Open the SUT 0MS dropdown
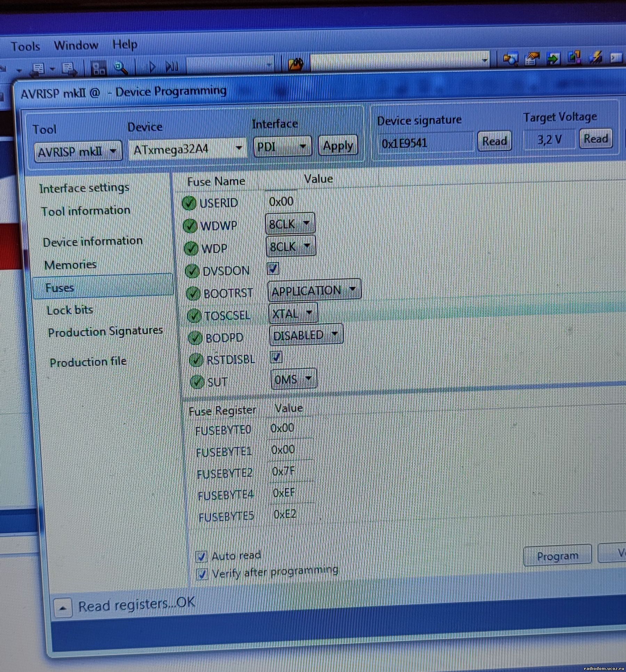This screenshot has width=626, height=672. (294, 379)
